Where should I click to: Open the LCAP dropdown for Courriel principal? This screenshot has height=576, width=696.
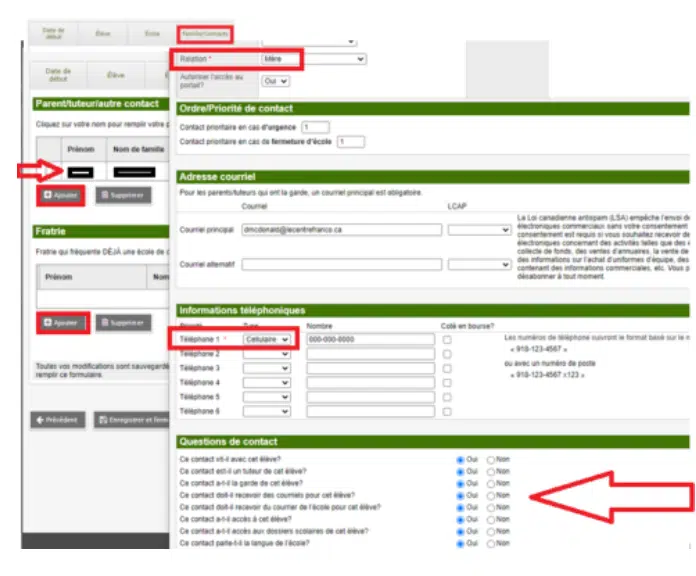click(x=479, y=230)
